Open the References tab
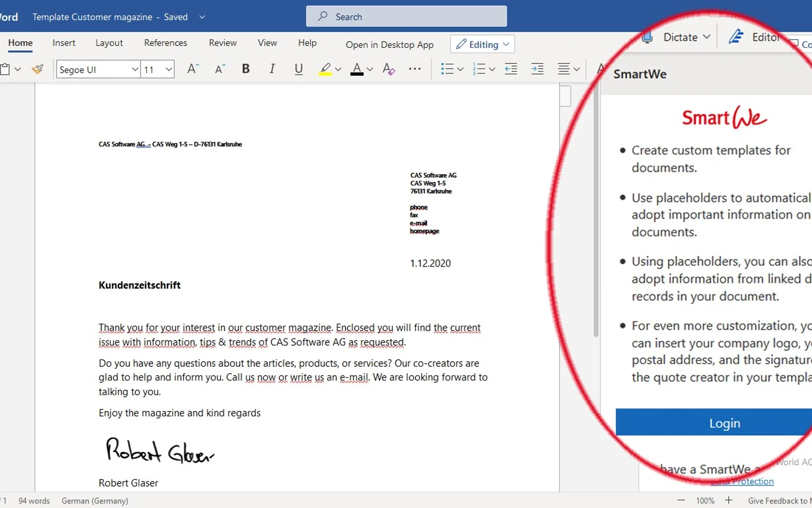 click(x=165, y=43)
